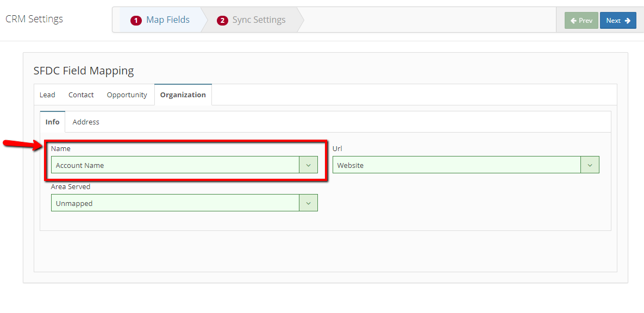644x313 pixels.
Task: Switch to the Address sub-tab
Action: 86,122
